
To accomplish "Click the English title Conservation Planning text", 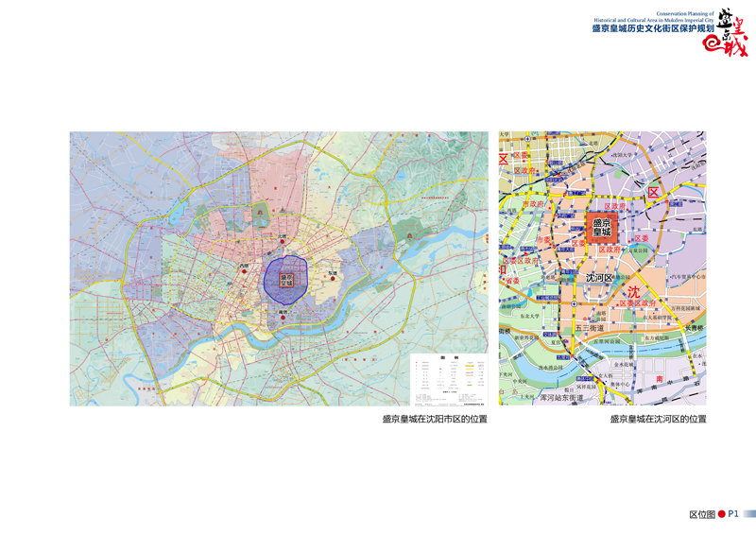I will 654,16.
